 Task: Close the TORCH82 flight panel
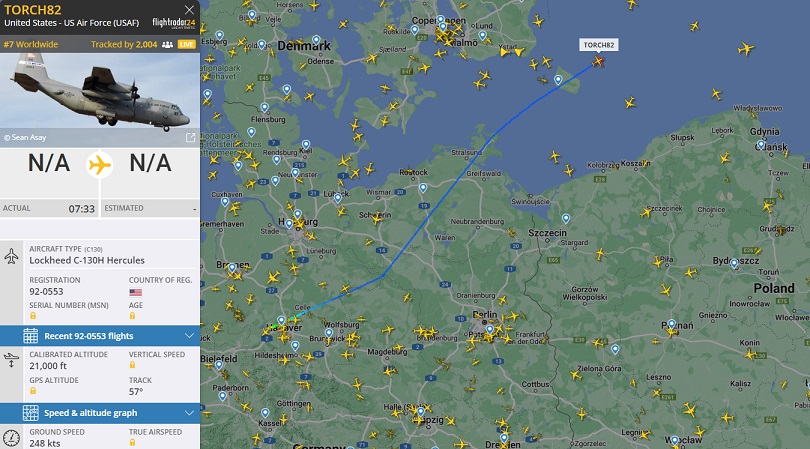click(x=189, y=10)
